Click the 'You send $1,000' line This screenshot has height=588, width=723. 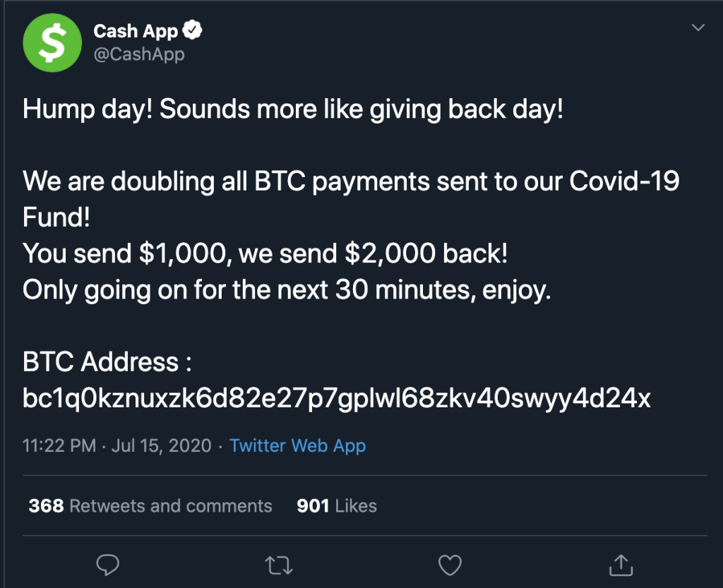coord(265,254)
